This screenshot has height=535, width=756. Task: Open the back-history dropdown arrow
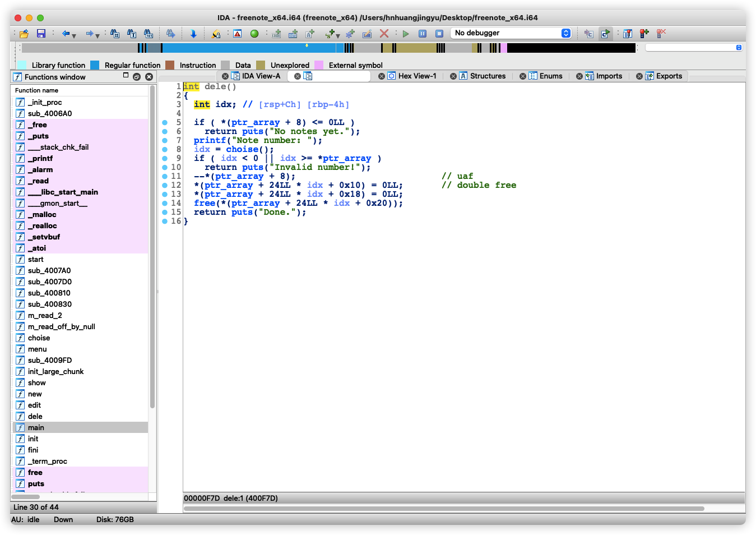pos(74,35)
